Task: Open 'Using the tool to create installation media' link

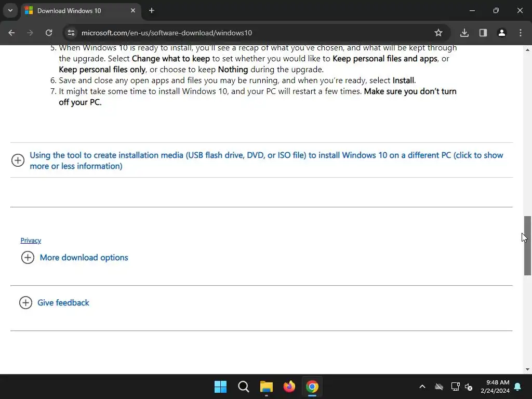Action: coord(267,161)
